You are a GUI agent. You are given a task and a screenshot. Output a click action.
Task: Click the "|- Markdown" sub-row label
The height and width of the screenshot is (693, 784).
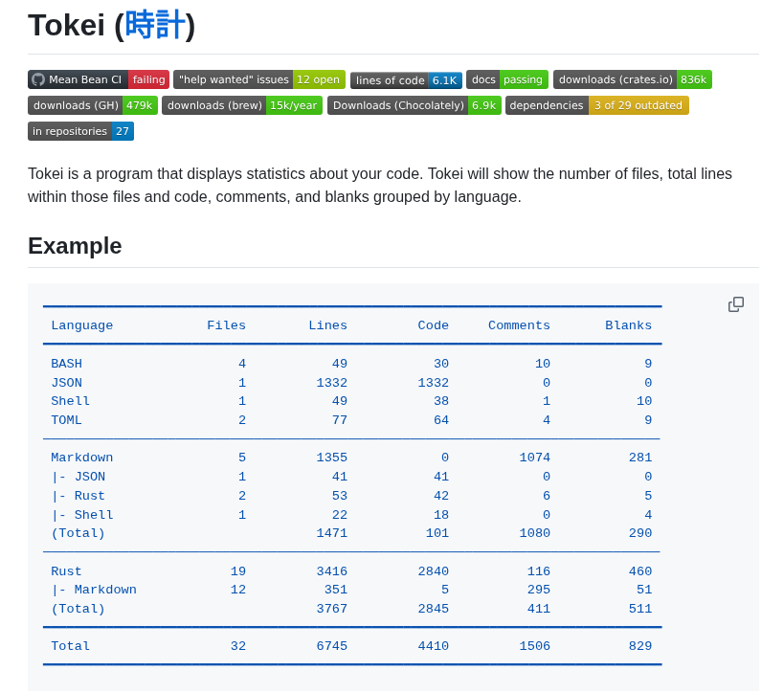point(94,590)
